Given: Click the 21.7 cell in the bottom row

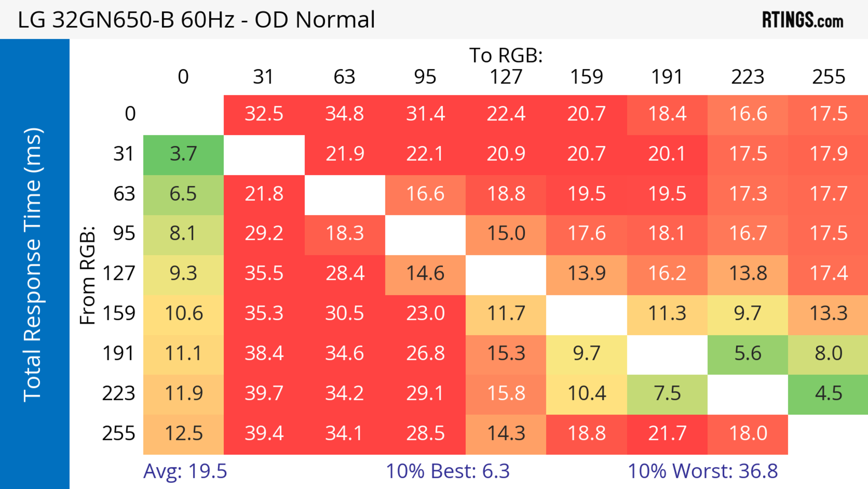Looking at the screenshot, I should [667, 434].
